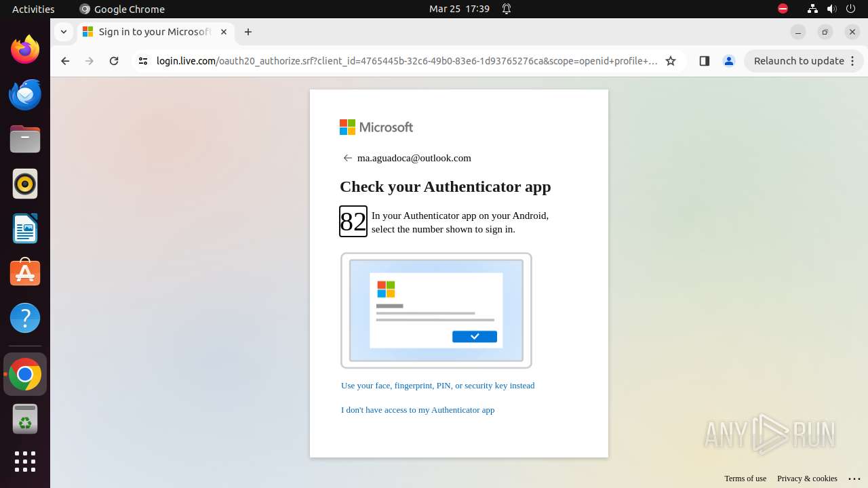The width and height of the screenshot is (868, 488).
Task: Click the number 82 box
Action: 353,222
